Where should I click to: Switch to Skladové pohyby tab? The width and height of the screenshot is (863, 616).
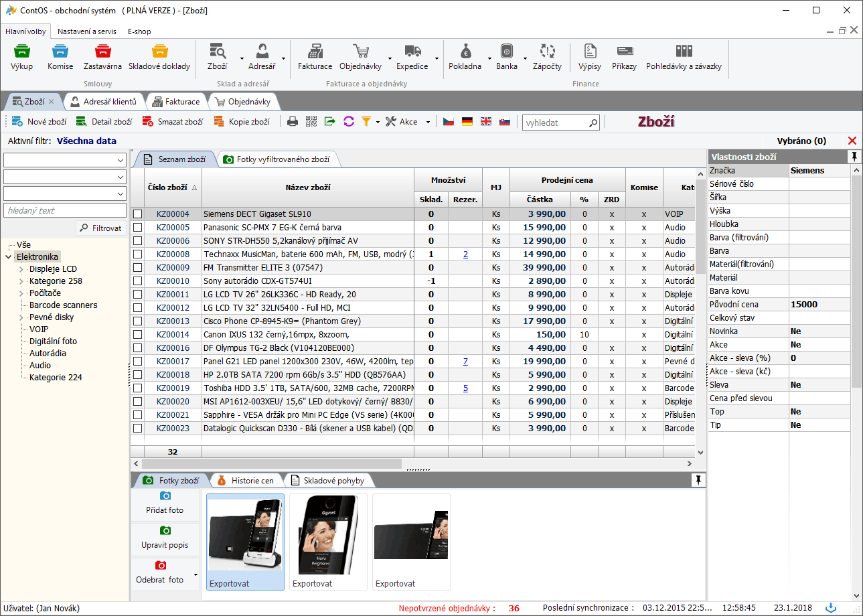(328, 481)
